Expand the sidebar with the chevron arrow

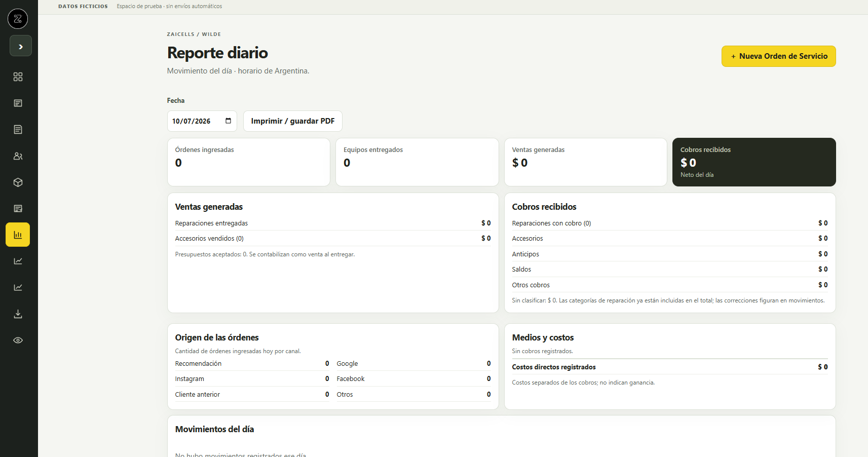tap(21, 46)
